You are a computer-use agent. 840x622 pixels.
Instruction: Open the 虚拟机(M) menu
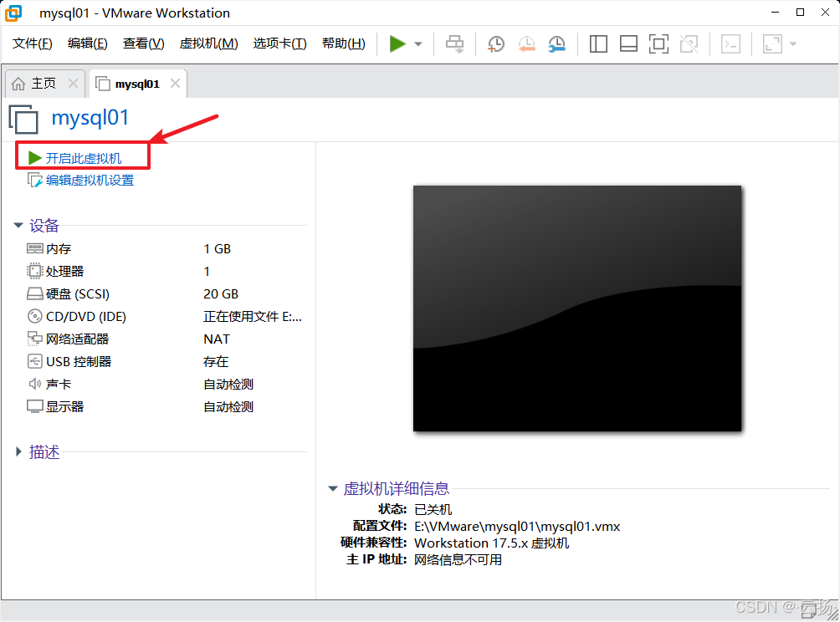pyautogui.click(x=209, y=43)
